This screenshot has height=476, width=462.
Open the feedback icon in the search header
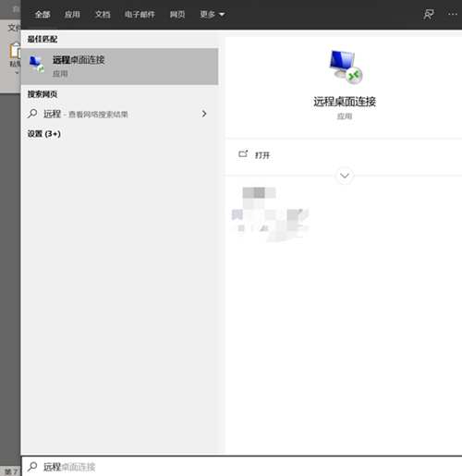point(429,14)
